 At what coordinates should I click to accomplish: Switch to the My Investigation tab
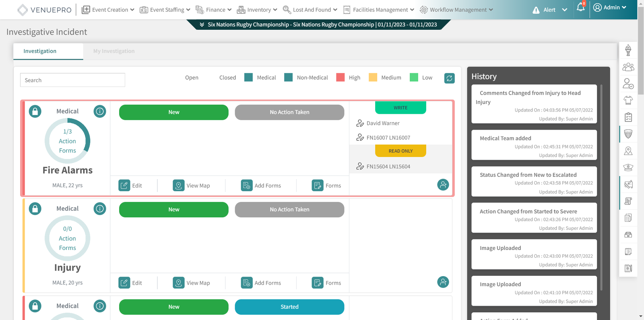[x=114, y=51]
